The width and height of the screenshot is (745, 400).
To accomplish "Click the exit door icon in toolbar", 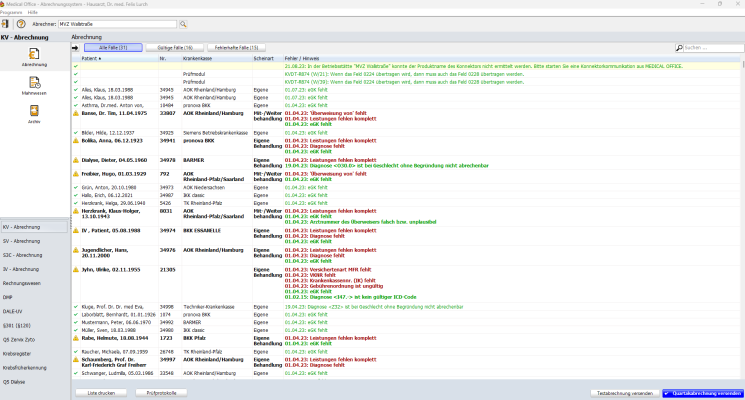I will 5,24.
